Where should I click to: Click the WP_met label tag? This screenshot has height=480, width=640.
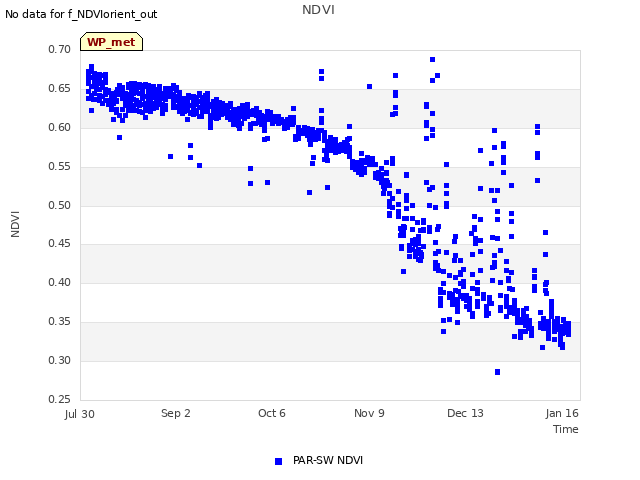tap(111, 42)
